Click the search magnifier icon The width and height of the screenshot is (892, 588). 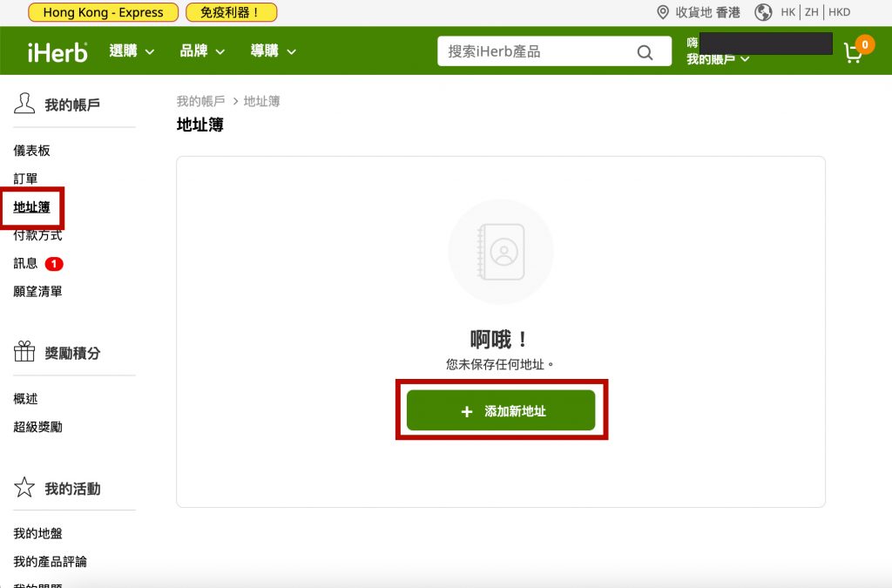pos(645,52)
